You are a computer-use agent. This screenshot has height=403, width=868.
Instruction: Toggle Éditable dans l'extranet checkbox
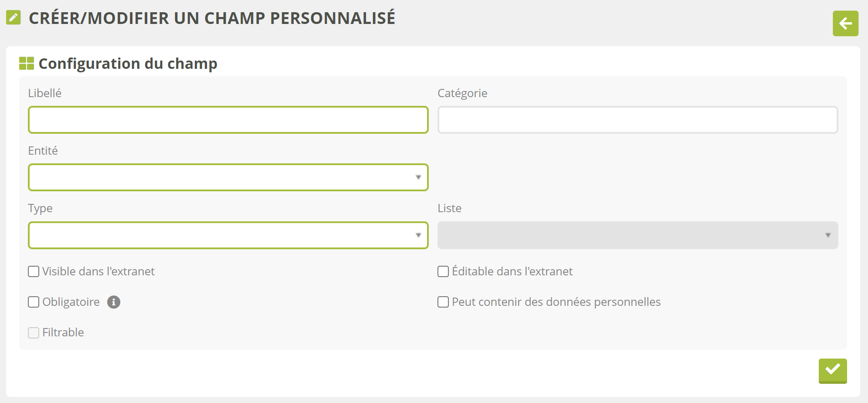click(443, 271)
